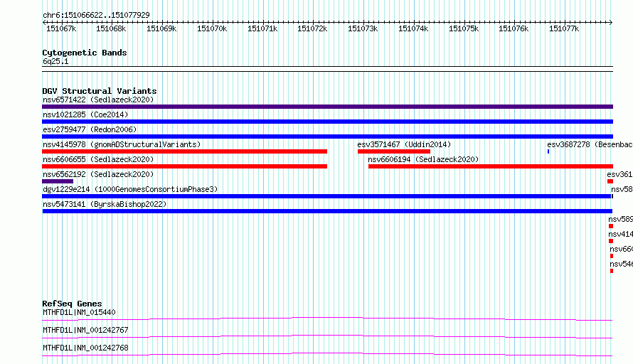Click the 151077k ruler position
This screenshot has height=364, width=633.
tap(564, 28)
